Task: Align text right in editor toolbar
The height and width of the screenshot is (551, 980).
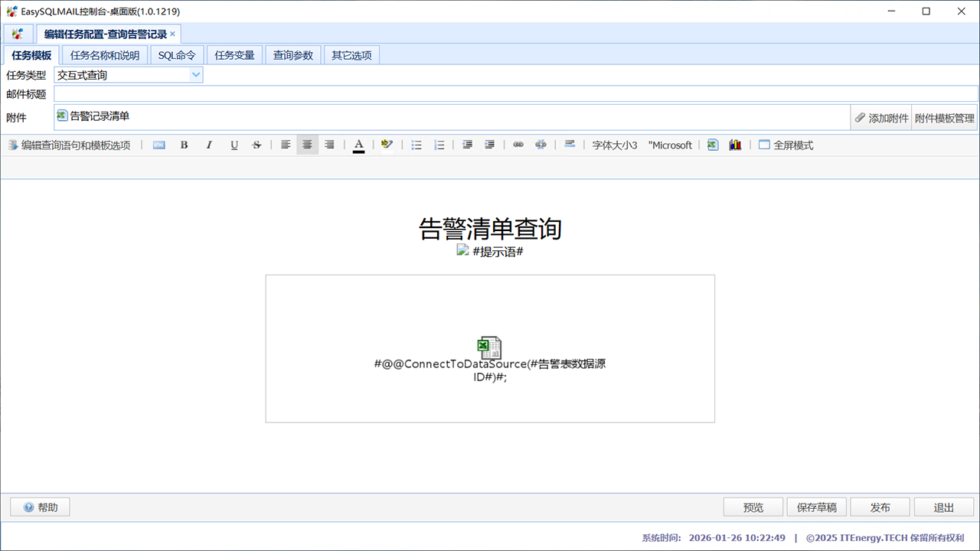Action: click(329, 145)
